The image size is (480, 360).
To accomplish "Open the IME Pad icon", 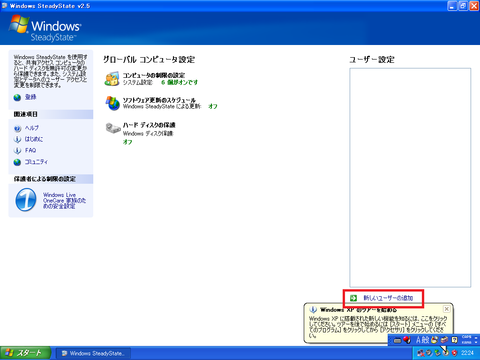I will coord(434,340).
